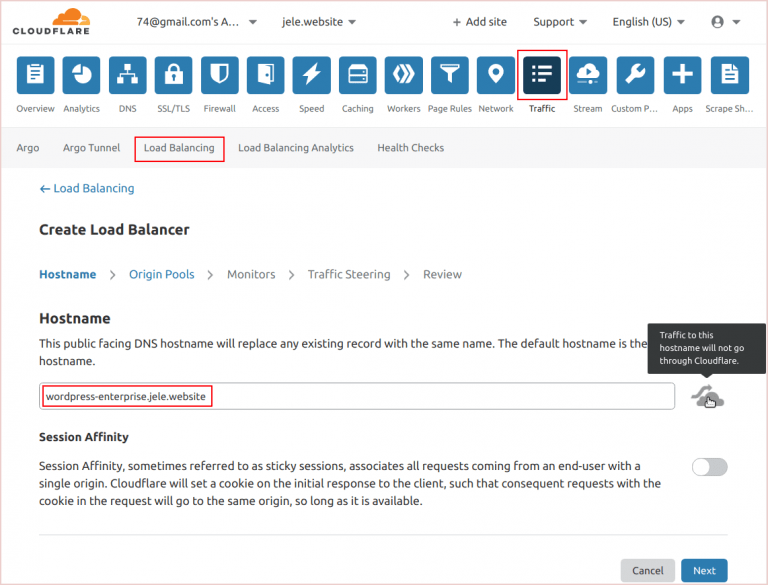
Task: Open the user profile menu
Action: pos(725,22)
